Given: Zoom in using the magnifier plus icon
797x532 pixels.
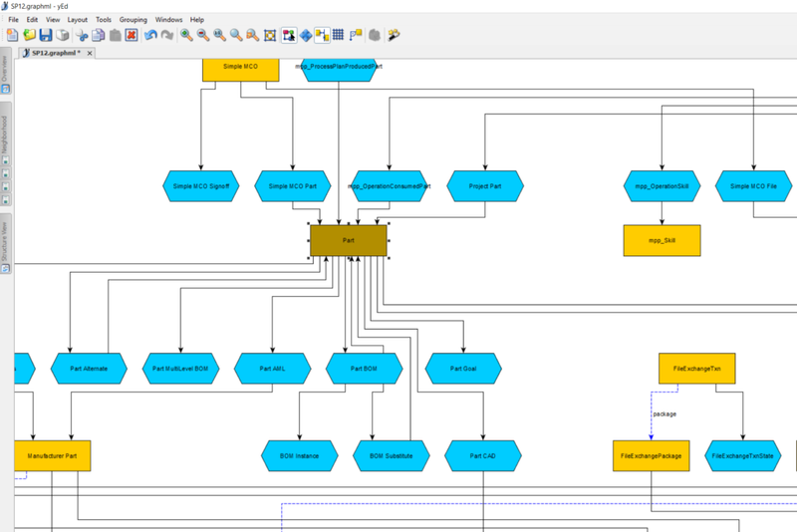Looking at the screenshot, I should pos(186,35).
